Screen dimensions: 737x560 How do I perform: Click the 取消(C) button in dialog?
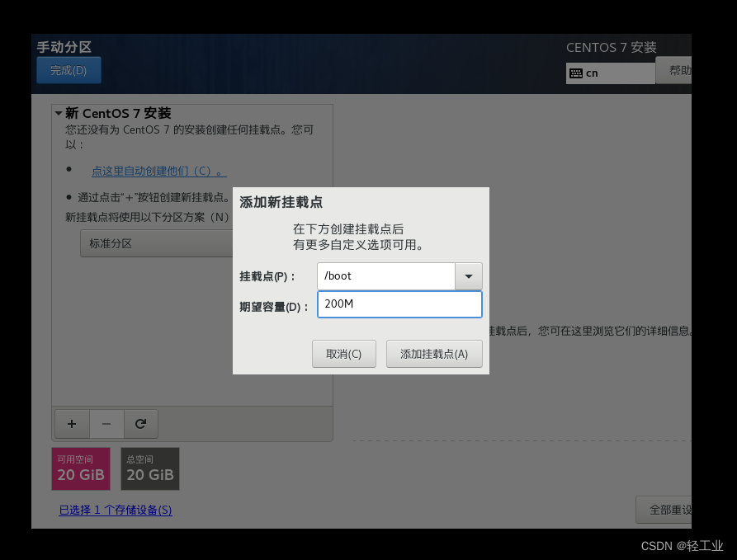344,354
